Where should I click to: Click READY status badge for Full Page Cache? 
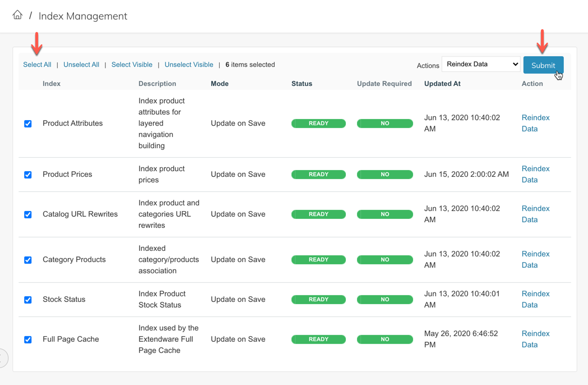(318, 339)
